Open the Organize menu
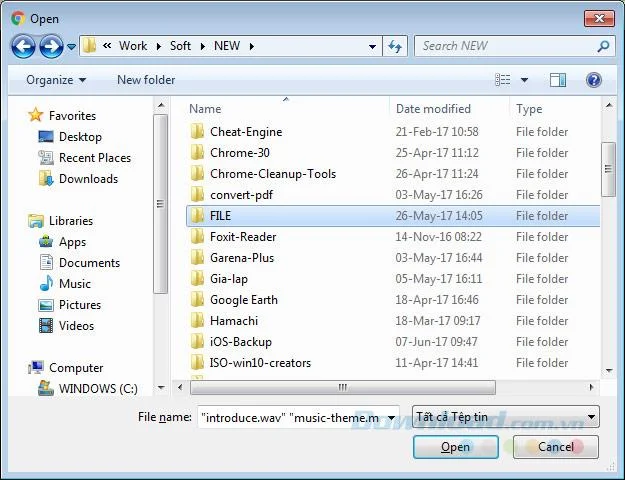The width and height of the screenshot is (625, 480). tap(56, 80)
